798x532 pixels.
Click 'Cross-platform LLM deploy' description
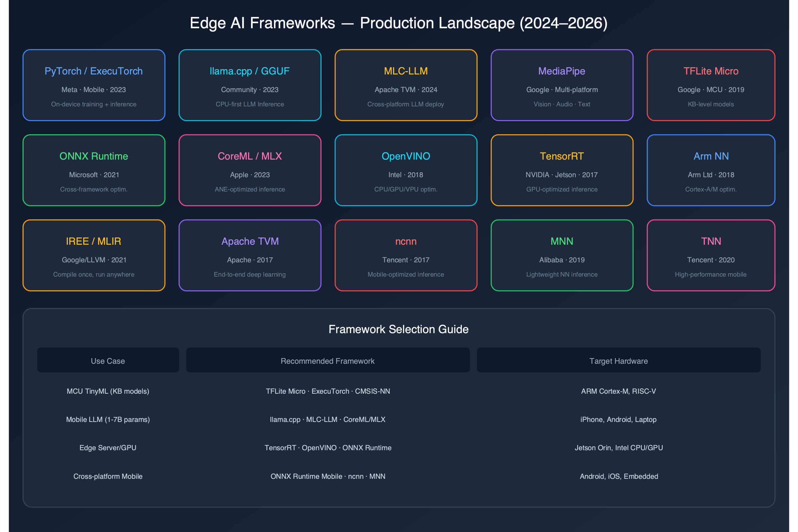[406, 104]
